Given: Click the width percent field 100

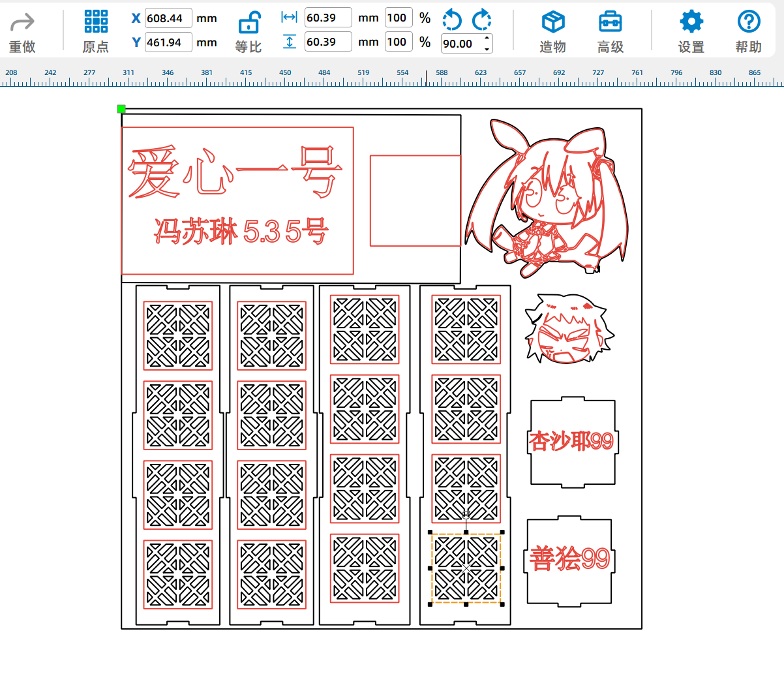Looking at the screenshot, I should (399, 18).
